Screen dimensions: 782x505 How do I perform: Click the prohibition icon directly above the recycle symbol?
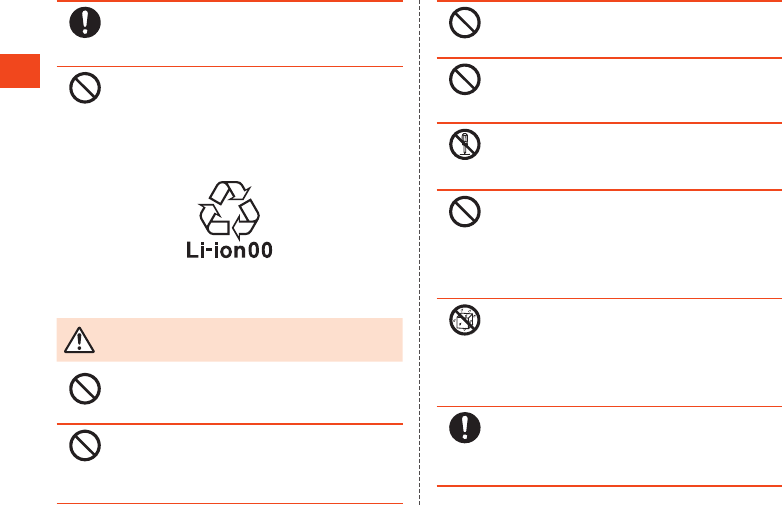(x=85, y=88)
